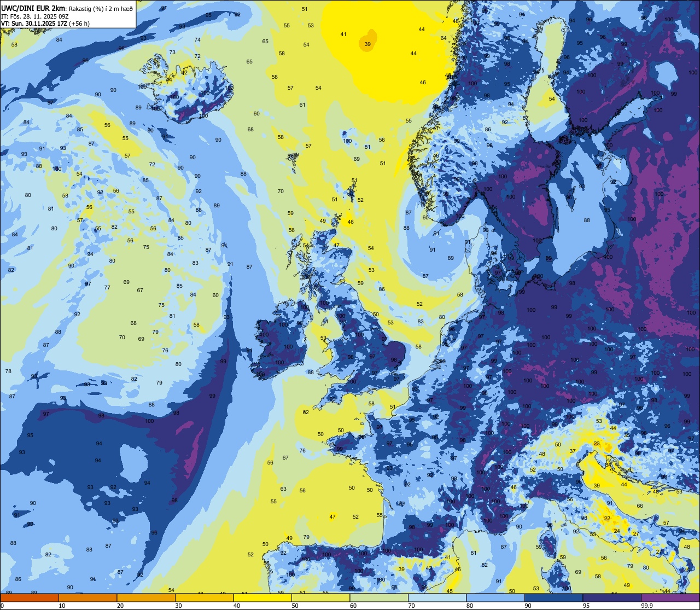700x610 pixels.
Task: Click the darkest orange 0–10 legend swatch
Action: click(x=30, y=597)
